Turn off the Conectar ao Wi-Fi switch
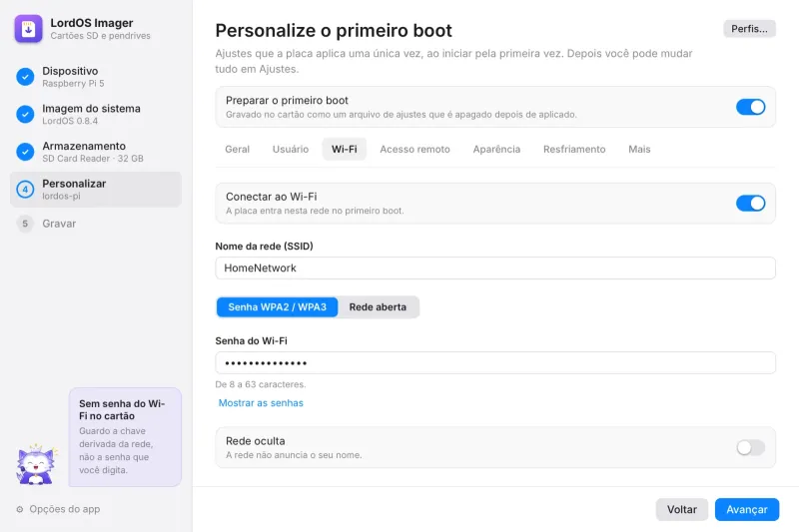 coord(750,204)
